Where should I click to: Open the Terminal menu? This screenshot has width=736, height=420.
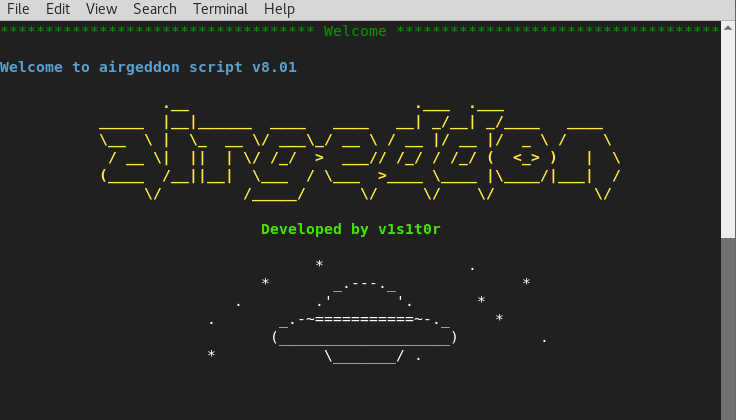(220, 9)
